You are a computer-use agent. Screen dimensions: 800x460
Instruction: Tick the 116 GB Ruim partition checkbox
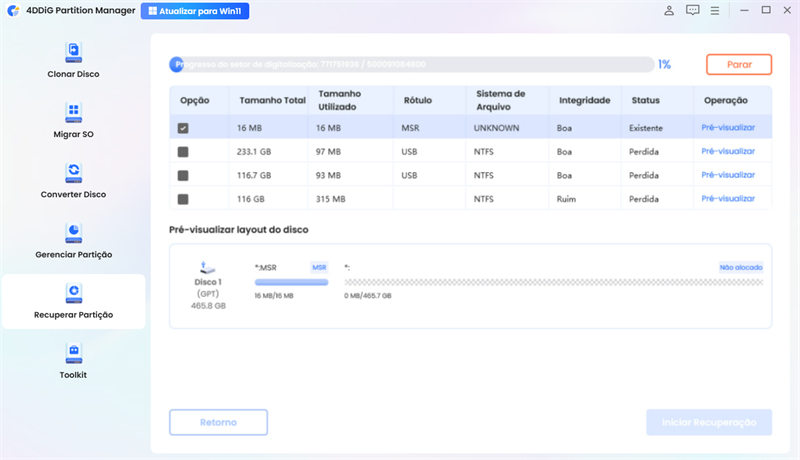[183, 199]
